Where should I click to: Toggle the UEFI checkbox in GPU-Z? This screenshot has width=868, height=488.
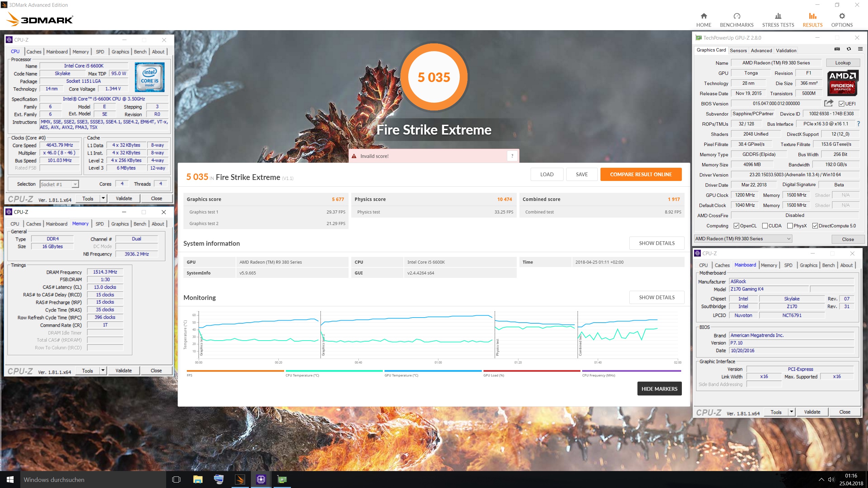842,104
